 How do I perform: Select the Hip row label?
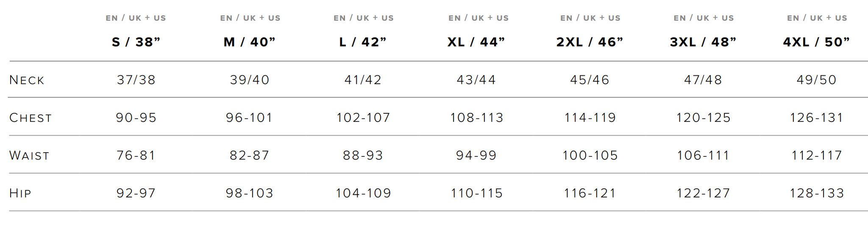tap(20, 193)
